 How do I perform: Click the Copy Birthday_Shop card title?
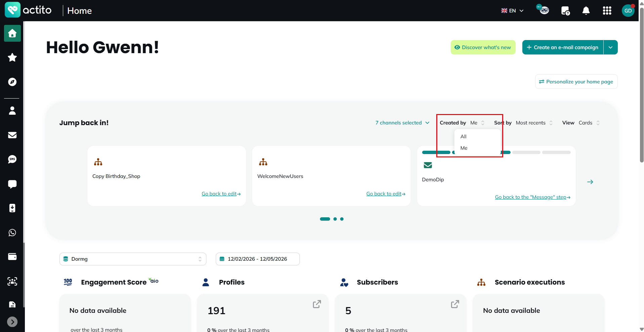coord(116,176)
